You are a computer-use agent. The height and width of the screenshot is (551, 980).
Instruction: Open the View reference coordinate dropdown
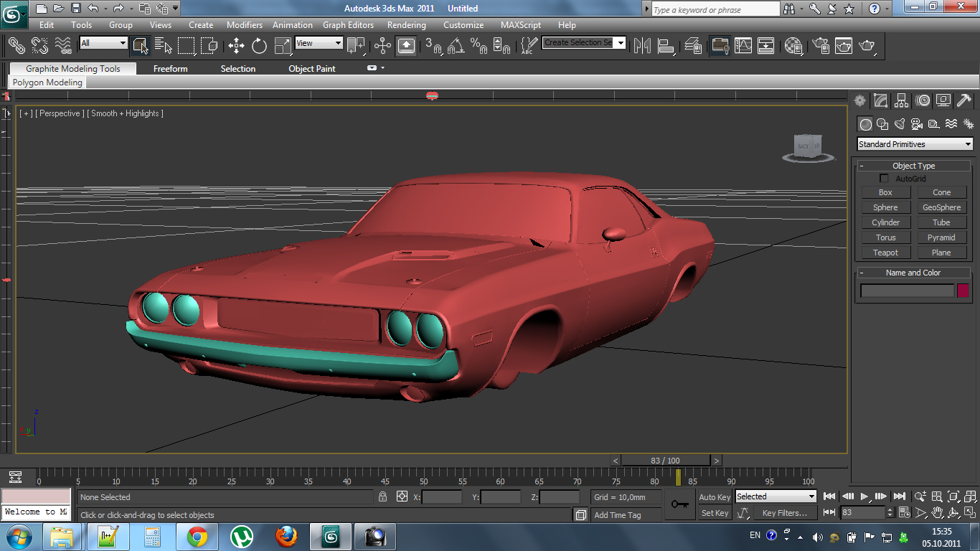click(319, 43)
